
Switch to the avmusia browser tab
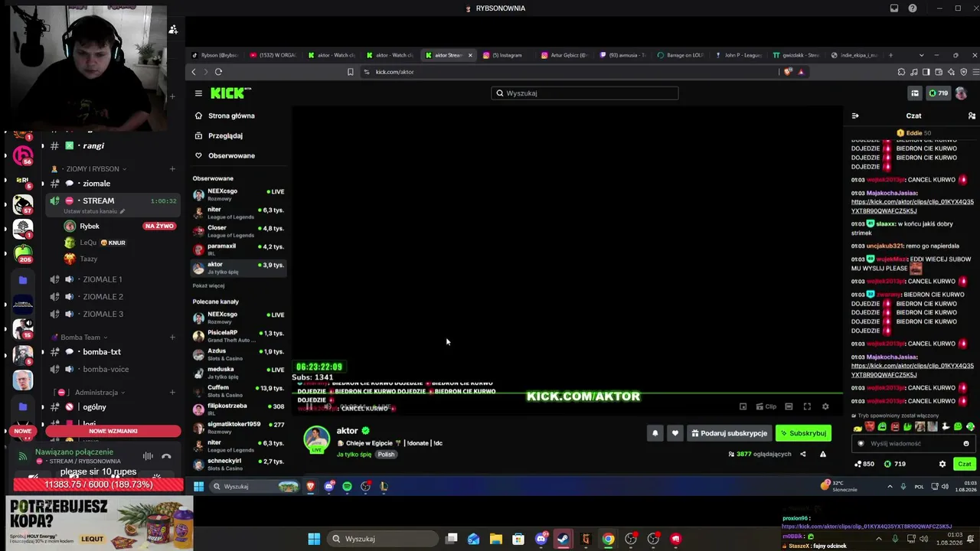click(x=622, y=55)
